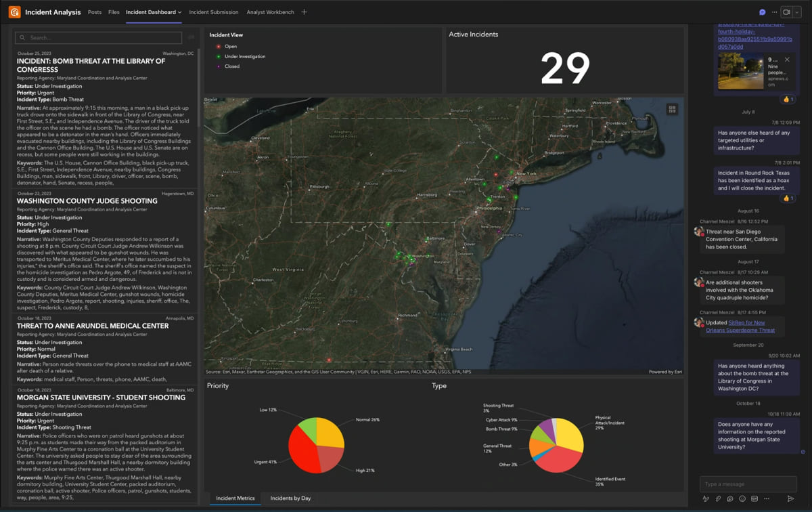This screenshot has height=512, width=812.
Task: Open the more options ellipsis in header
Action: [774, 12]
